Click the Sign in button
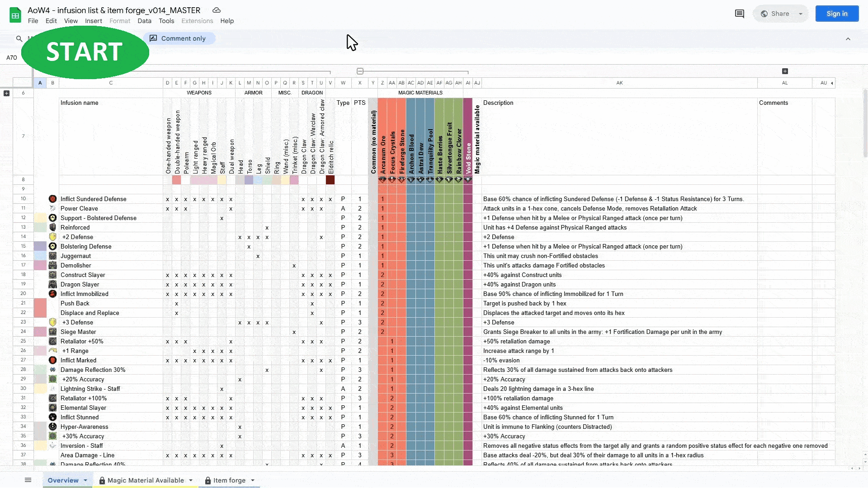The image size is (868, 488). [x=837, y=14]
